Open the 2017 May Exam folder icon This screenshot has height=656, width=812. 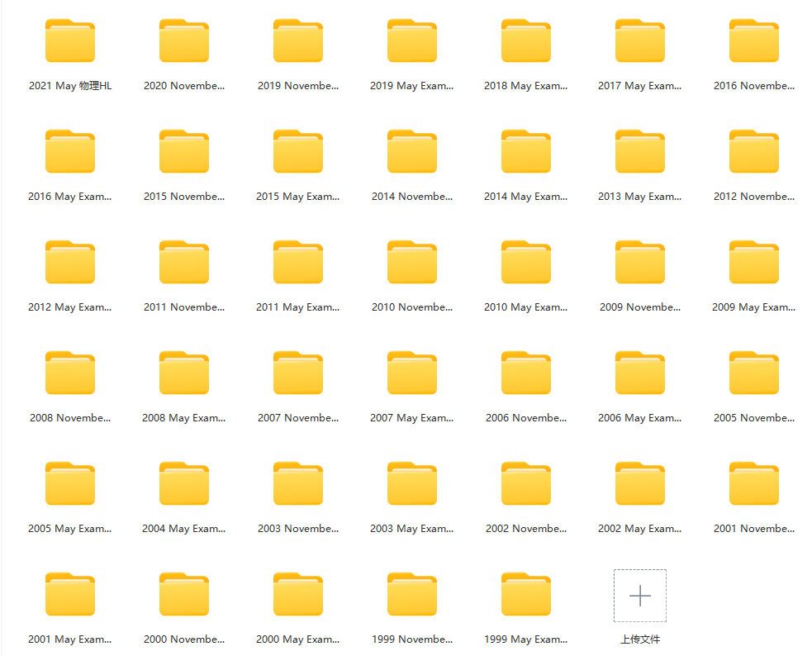point(639,40)
